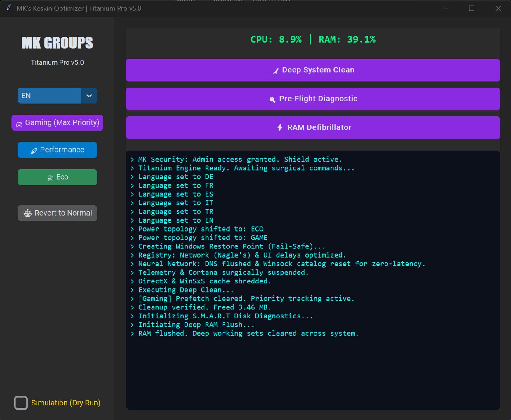511x420 pixels.
Task: Click the leaf icon on Eco button
Action: pos(50,178)
